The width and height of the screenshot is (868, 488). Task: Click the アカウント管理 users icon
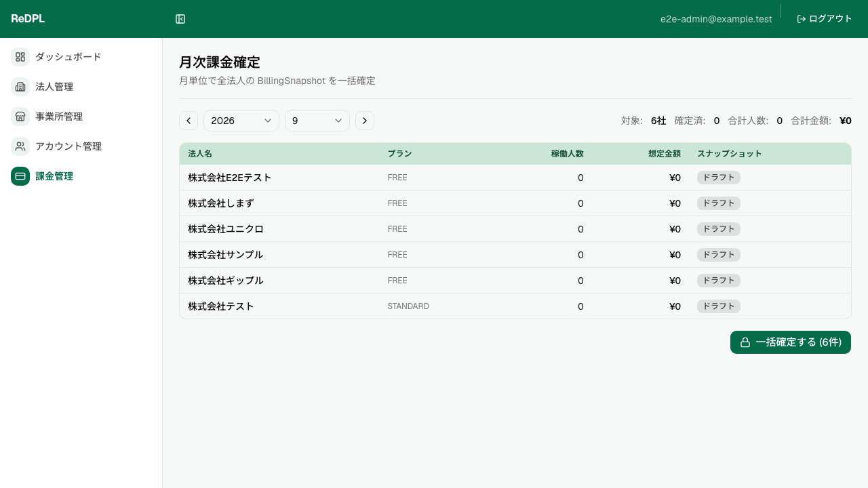20,146
